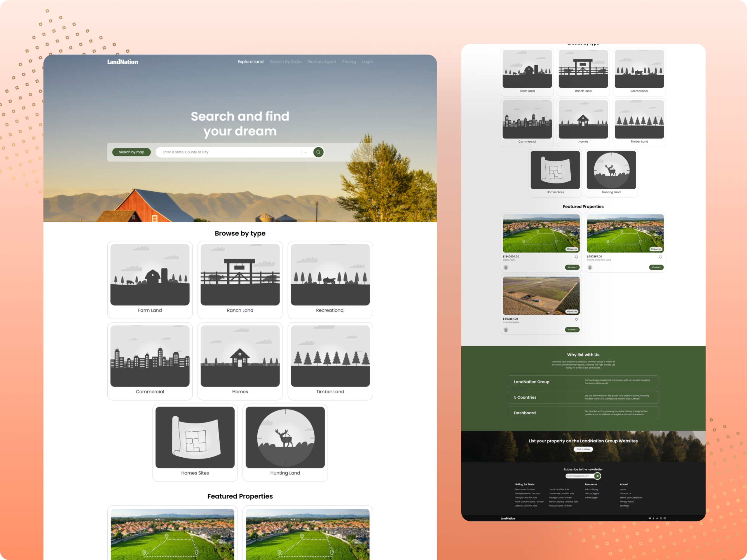The height and width of the screenshot is (560, 747).
Task: Toggle heart on 234 Acres listing
Action: tap(661, 257)
